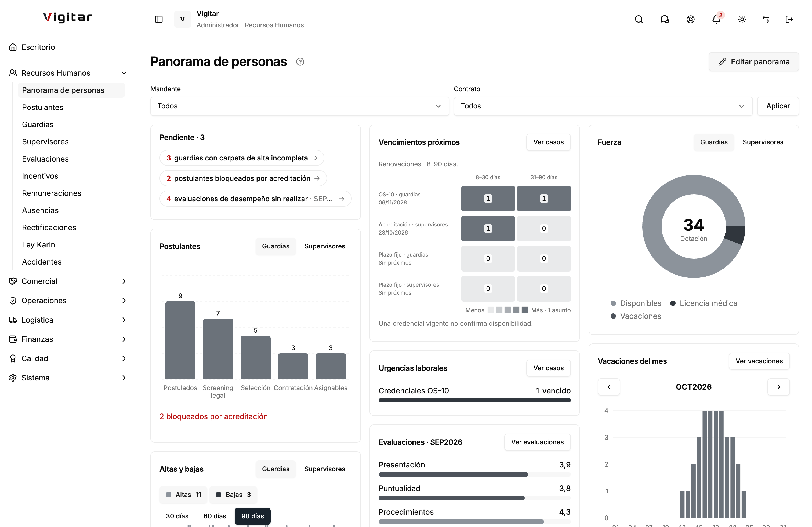Collapse the Recursos Humanos section

pos(124,73)
